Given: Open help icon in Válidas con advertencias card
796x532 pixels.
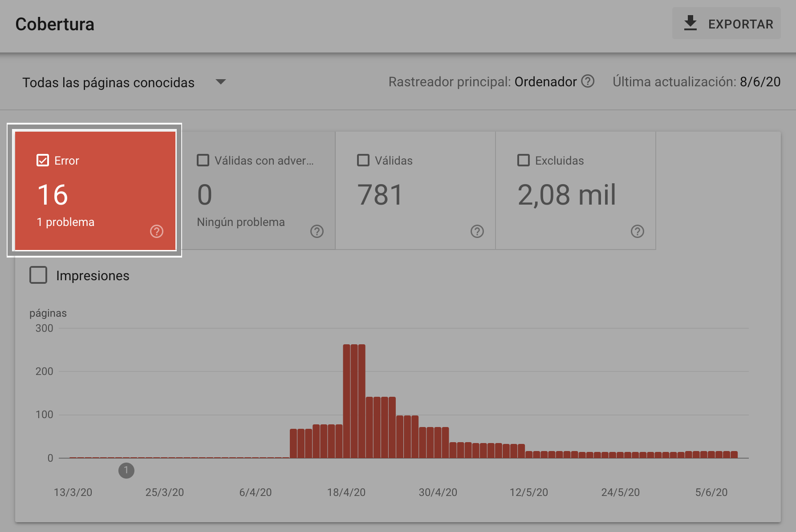Looking at the screenshot, I should 317,231.
